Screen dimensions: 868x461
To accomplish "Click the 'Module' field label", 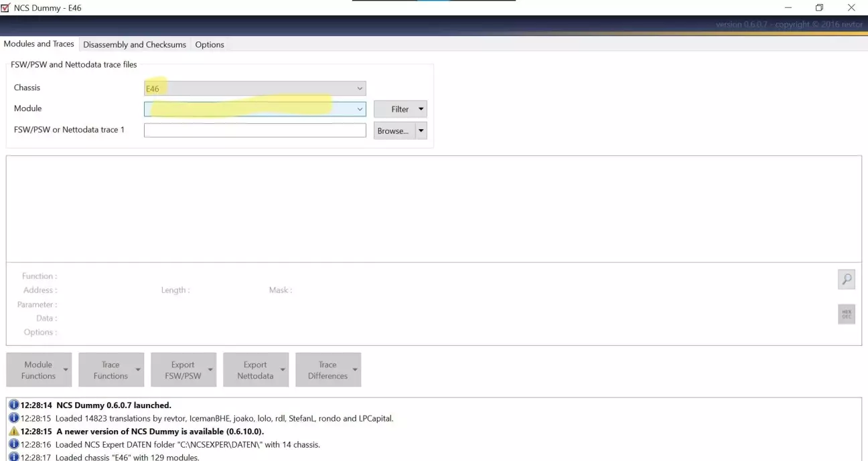I will pos(28,108).
